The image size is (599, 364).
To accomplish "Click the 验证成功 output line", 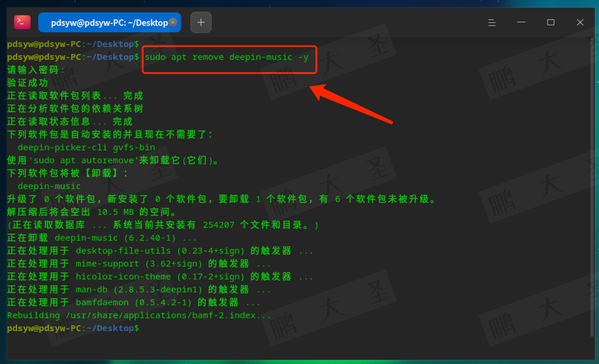I will [27, 83].
